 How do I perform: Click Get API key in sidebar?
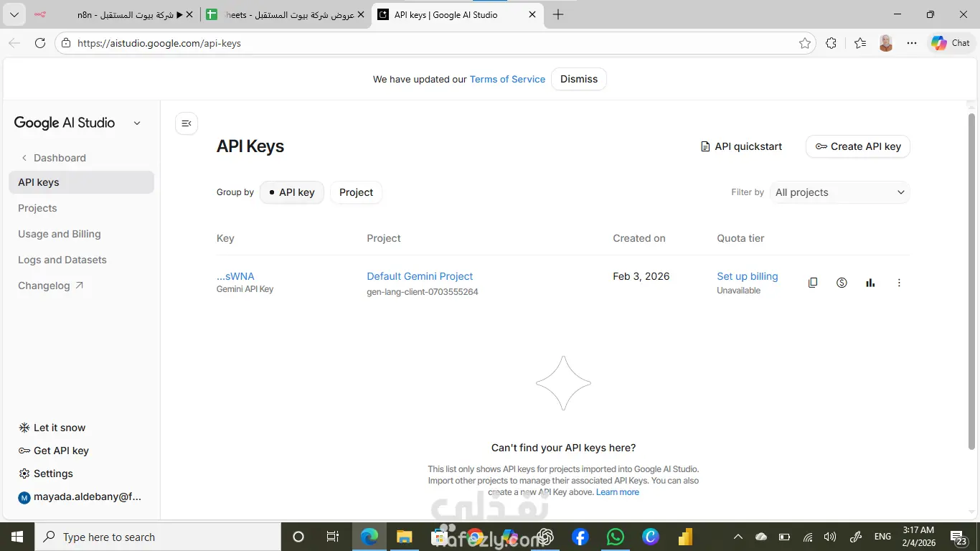pos(54,451)
